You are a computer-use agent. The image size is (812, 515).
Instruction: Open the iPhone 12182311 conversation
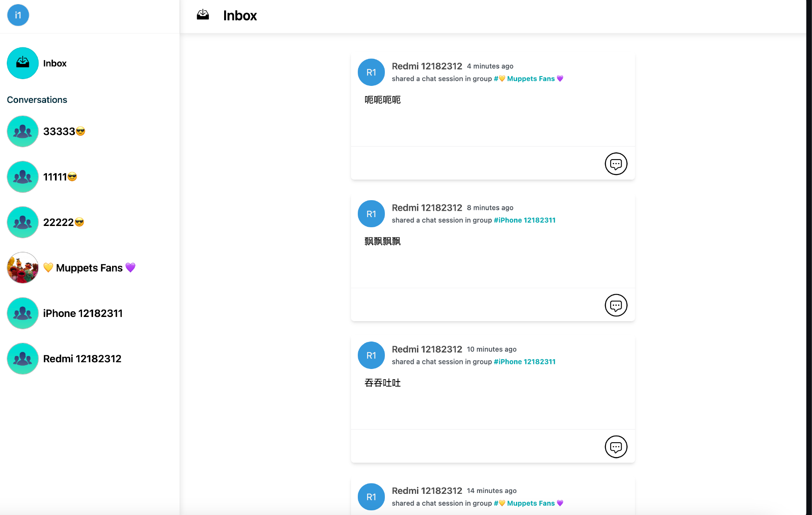point(83,313)
